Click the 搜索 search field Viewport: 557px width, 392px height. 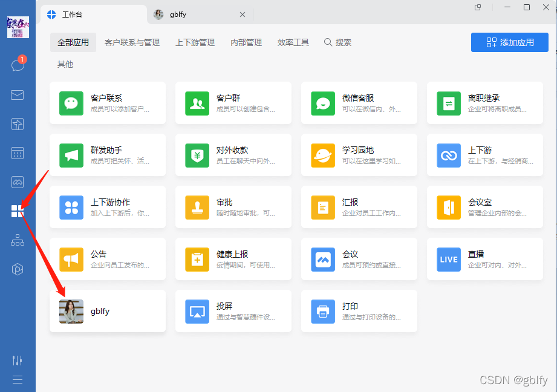click(x=338, y=42)
